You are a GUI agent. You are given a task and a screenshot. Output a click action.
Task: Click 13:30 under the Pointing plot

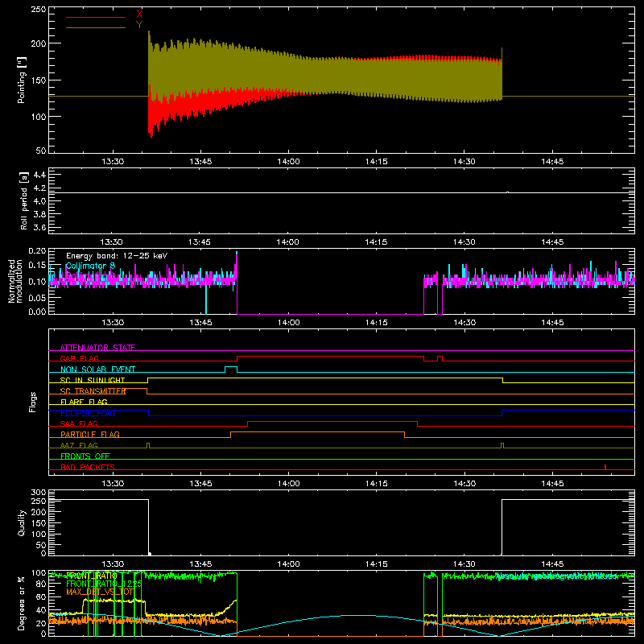[x=113, y=162]
